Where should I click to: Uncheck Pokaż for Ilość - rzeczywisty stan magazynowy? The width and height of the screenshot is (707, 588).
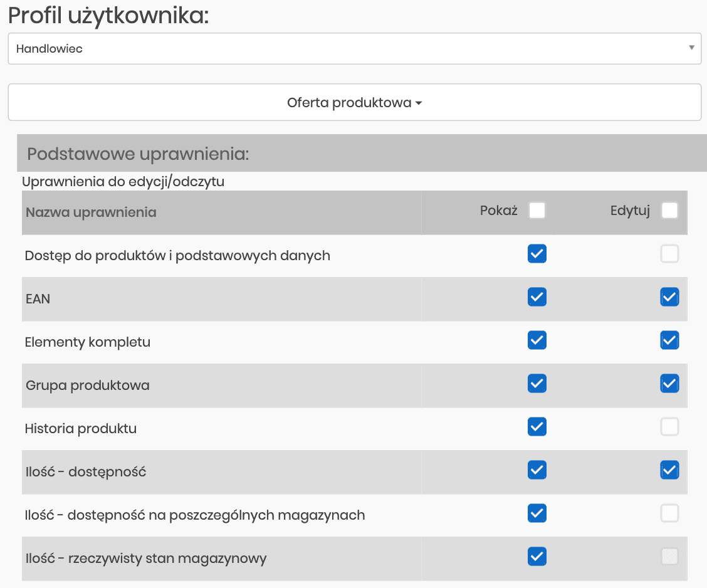(x=537, y=557)
